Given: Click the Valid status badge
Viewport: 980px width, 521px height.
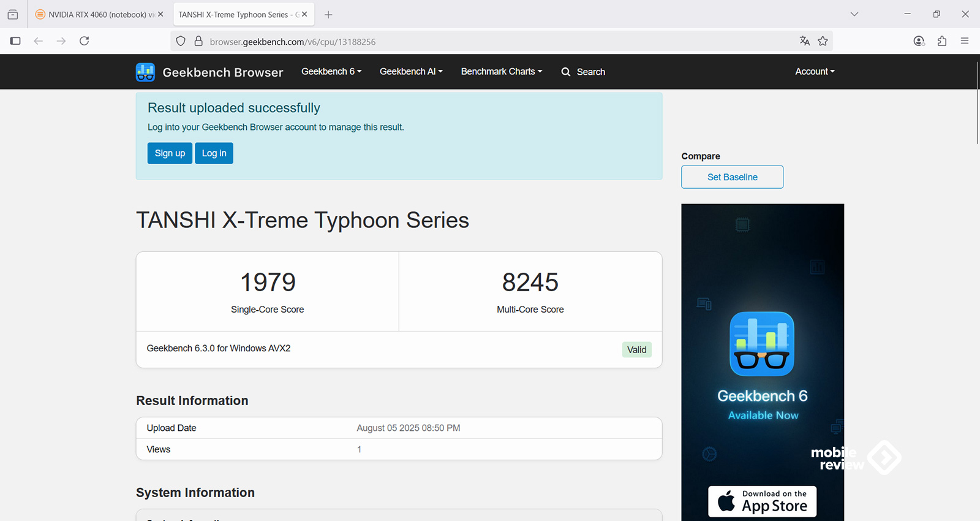Looking at the screenshot, I should [637, 349].
